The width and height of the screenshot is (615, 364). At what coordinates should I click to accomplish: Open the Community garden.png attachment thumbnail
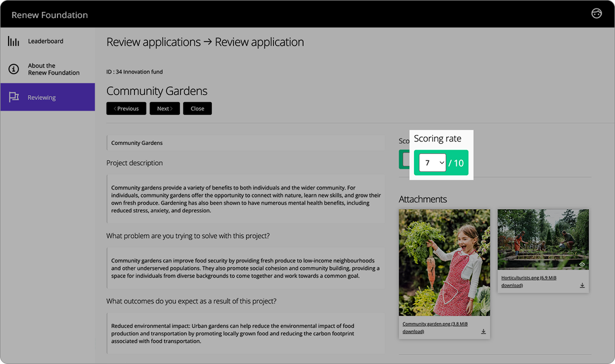click(x=445, y=262)
